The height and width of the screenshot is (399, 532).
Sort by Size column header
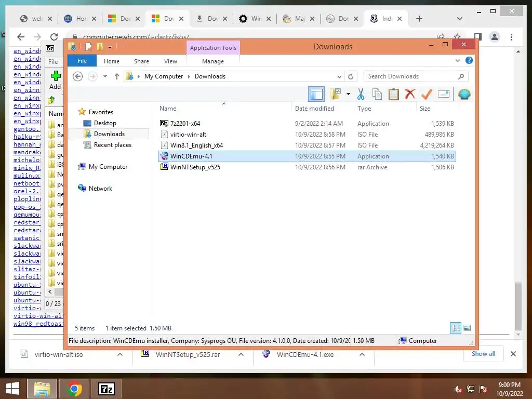point(437,109)
